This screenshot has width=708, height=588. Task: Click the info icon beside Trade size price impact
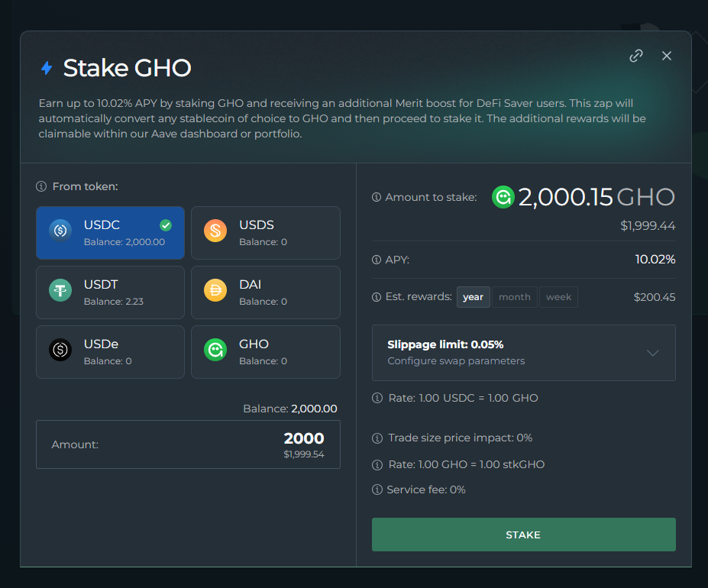[x=377, y=438]
